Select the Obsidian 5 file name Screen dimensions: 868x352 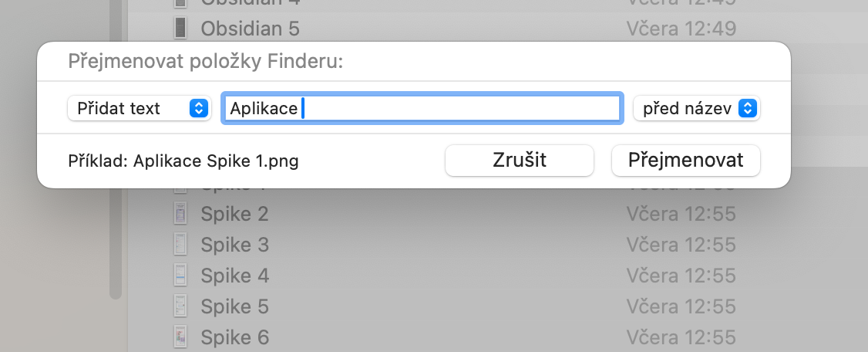pos(250,29)
